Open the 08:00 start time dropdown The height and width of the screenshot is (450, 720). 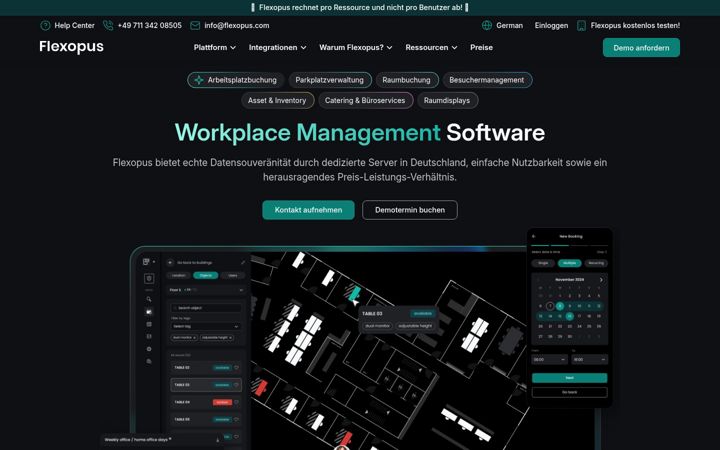(550, 360)
